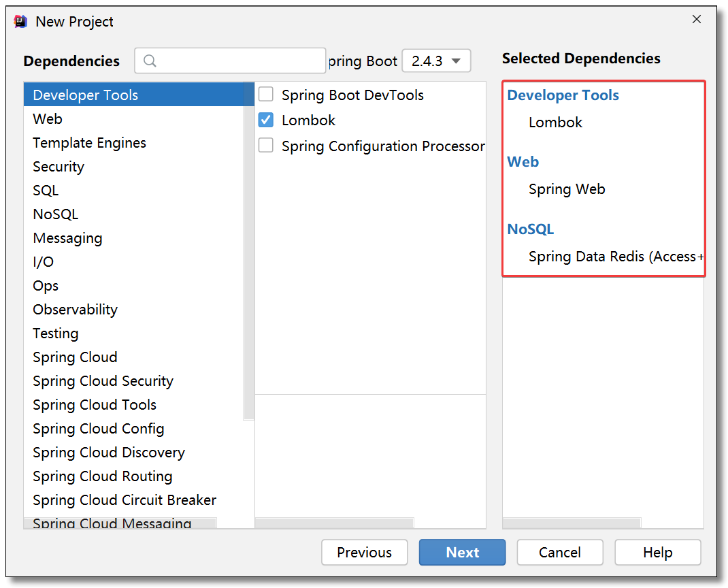Viewport: 728px width, 588px height.
Task: Open the Spring Boot version dropdown
Action: click(x=436, y=61)
